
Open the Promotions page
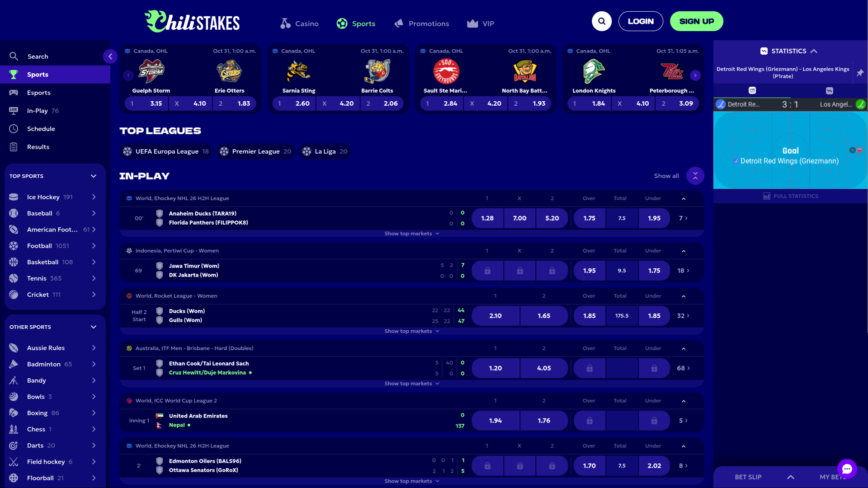421,23
